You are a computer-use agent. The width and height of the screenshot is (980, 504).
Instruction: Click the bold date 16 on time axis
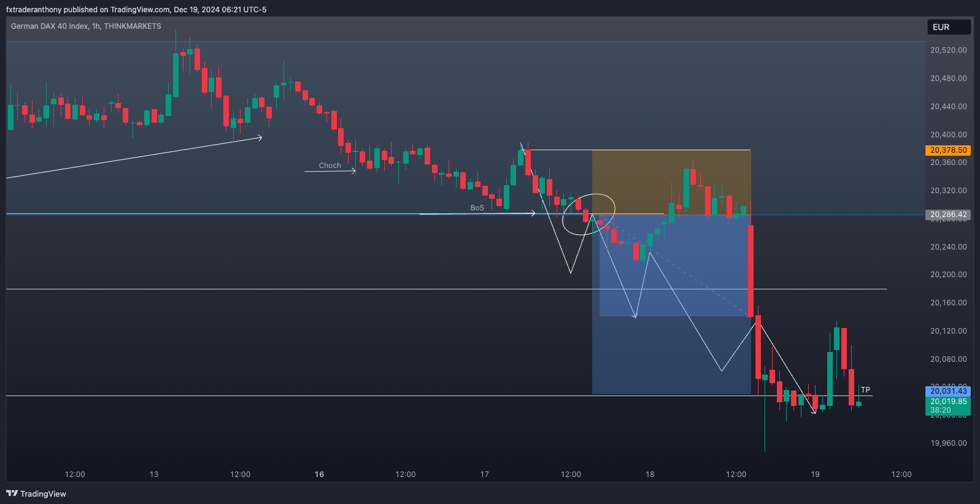click(x=319, y=475)
